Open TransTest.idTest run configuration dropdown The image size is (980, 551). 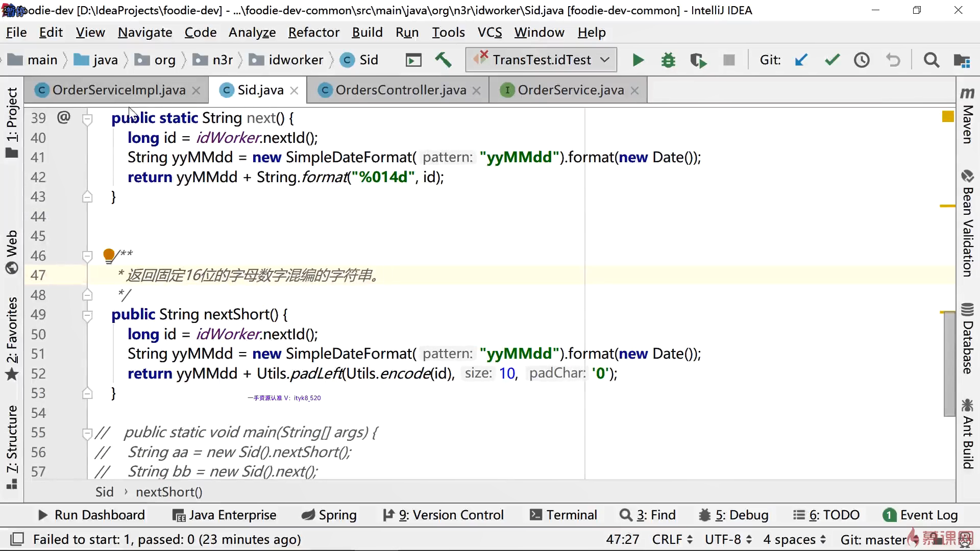point(541,60)
